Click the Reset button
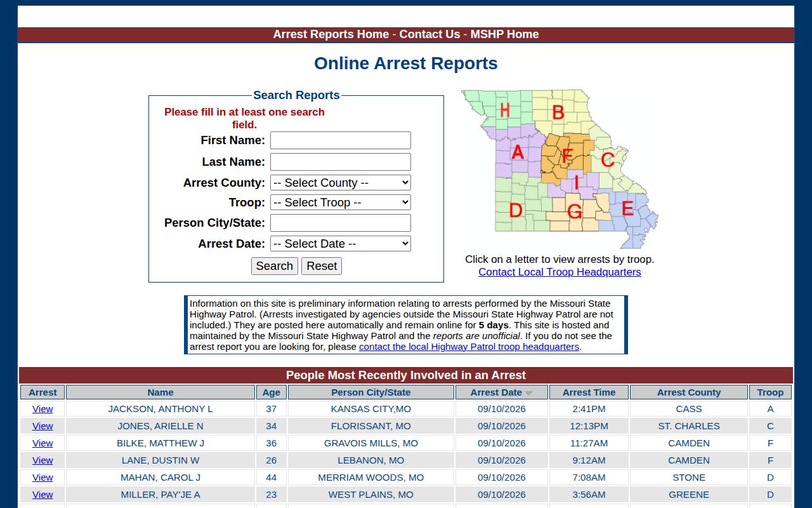812x508 pixels. click(322, 266)
